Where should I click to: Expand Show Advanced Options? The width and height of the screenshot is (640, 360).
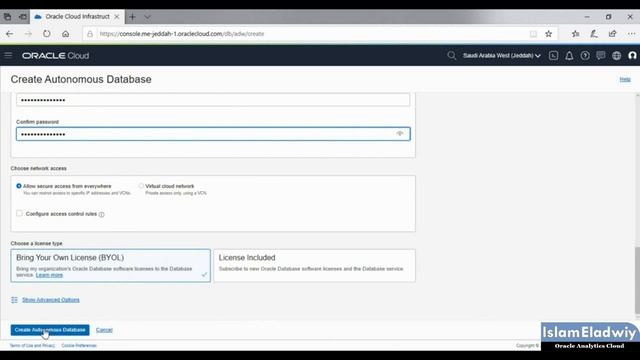(51, 300)
